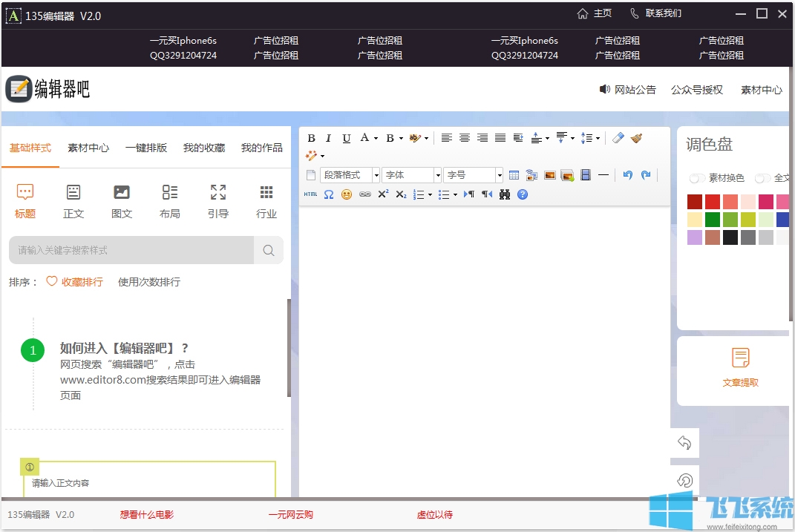Insert a table using the table icon
This screenshot has width=795, height=532.
click(514, 175)
